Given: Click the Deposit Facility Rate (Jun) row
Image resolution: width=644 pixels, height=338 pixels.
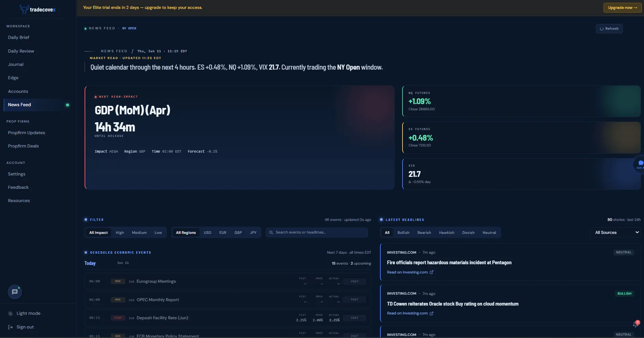Looking at the screenshot, I should tap(228, 318).
